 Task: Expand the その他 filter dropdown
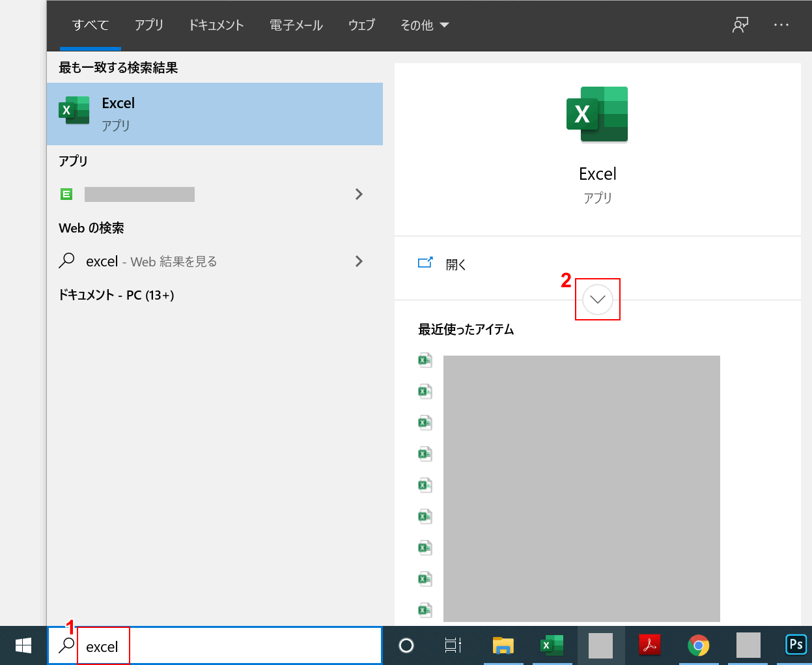point(425,25)
